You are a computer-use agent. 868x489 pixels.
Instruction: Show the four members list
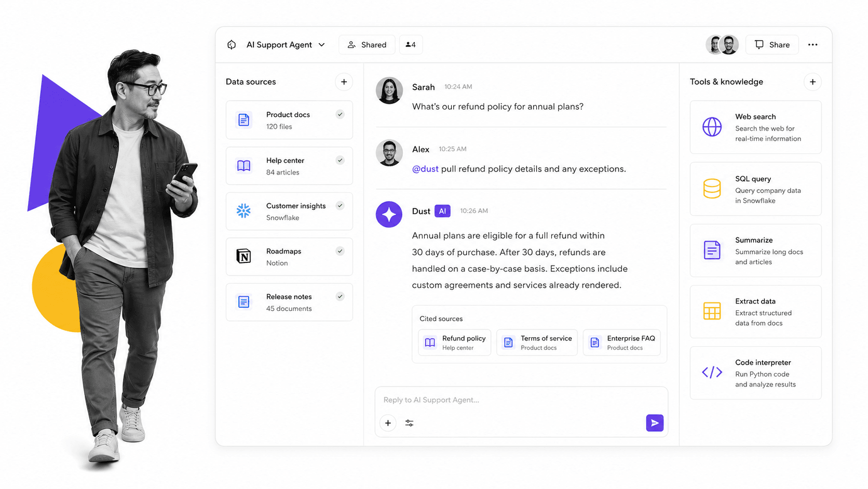[x=411, y=45]
